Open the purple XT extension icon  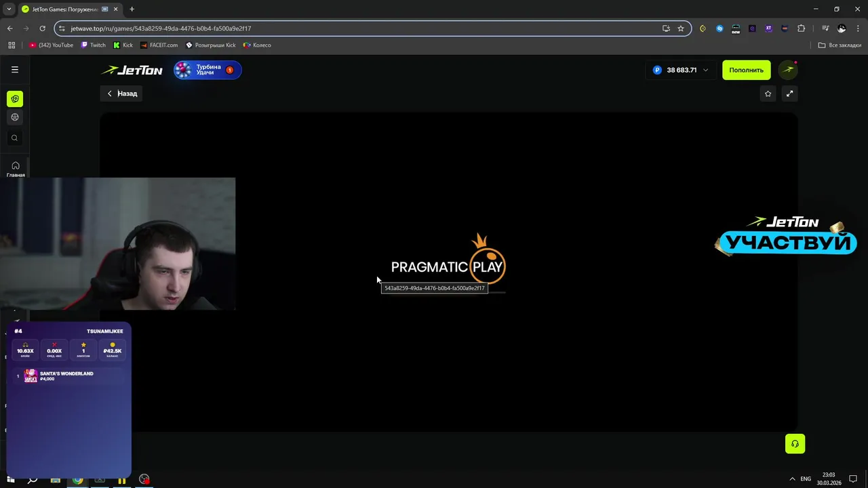[768, 28]
